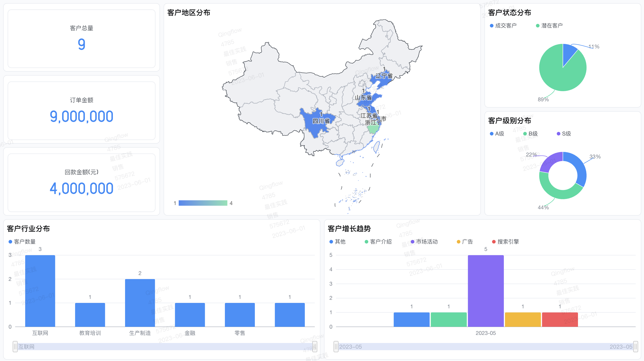Click the left zoom handle of 客户行业分布 slider

15,347
